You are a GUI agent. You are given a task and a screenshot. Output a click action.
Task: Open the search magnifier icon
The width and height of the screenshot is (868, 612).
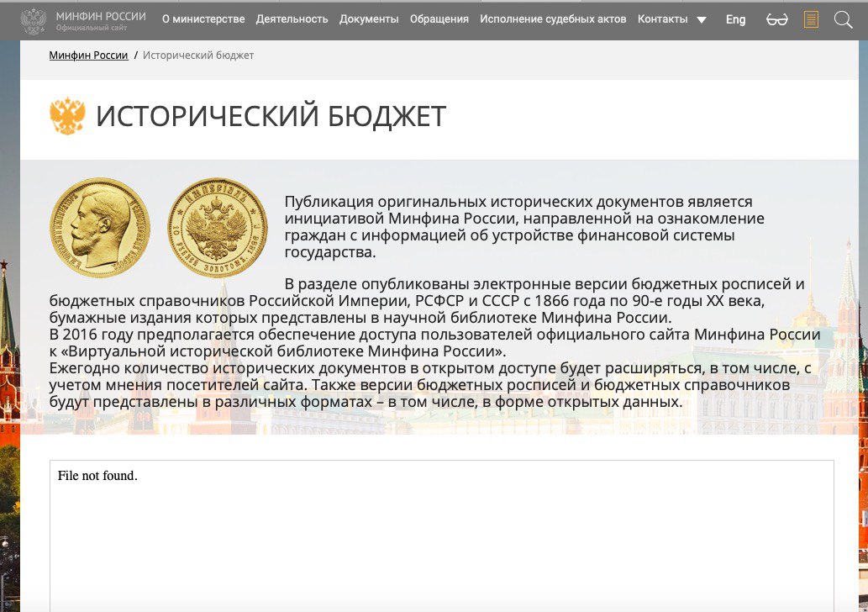pos(843,20)
